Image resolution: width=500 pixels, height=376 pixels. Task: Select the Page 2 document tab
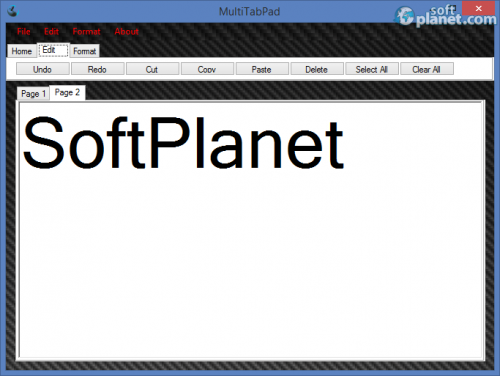pyautogui.click(x=67, y=92)
